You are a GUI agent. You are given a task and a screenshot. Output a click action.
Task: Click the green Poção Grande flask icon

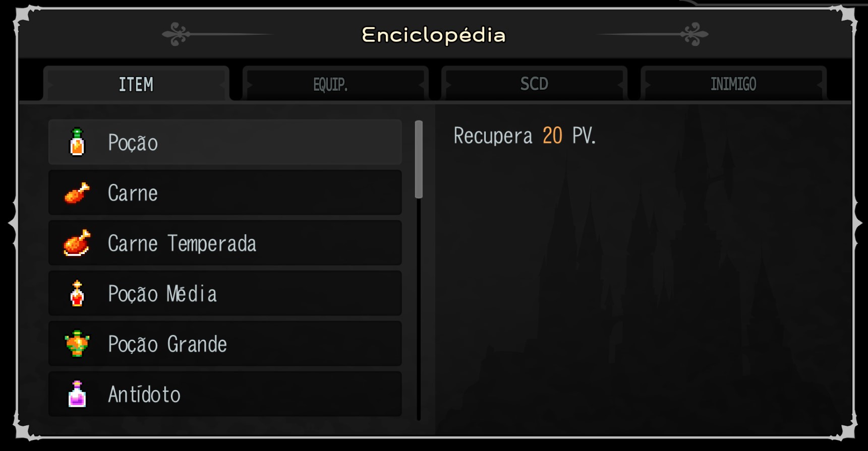point(77,344)
